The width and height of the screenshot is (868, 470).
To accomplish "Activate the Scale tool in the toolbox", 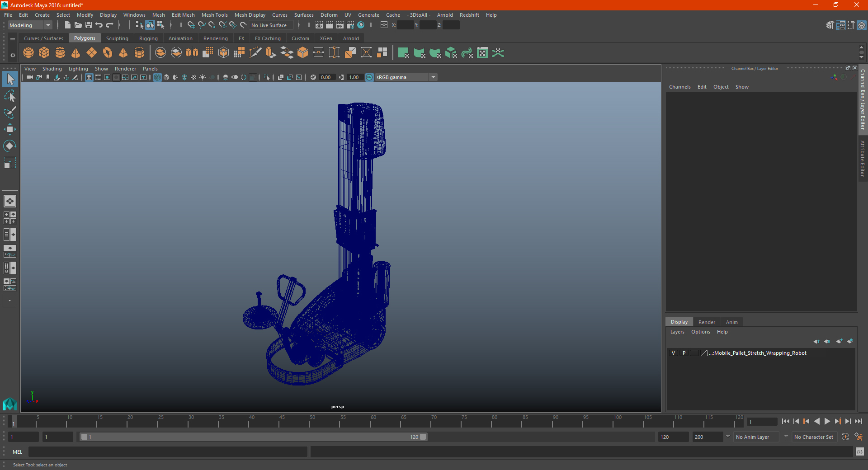I will [10, 162].
